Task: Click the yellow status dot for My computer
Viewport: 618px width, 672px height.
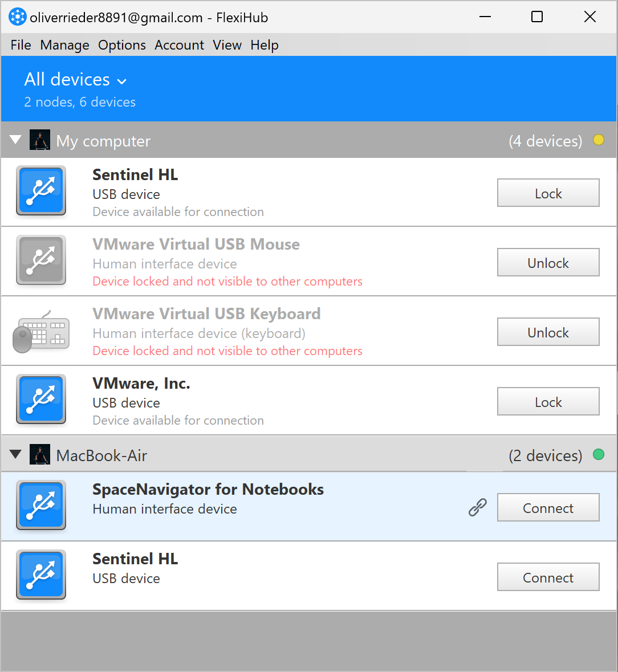Action: click(x=599, y=139)
